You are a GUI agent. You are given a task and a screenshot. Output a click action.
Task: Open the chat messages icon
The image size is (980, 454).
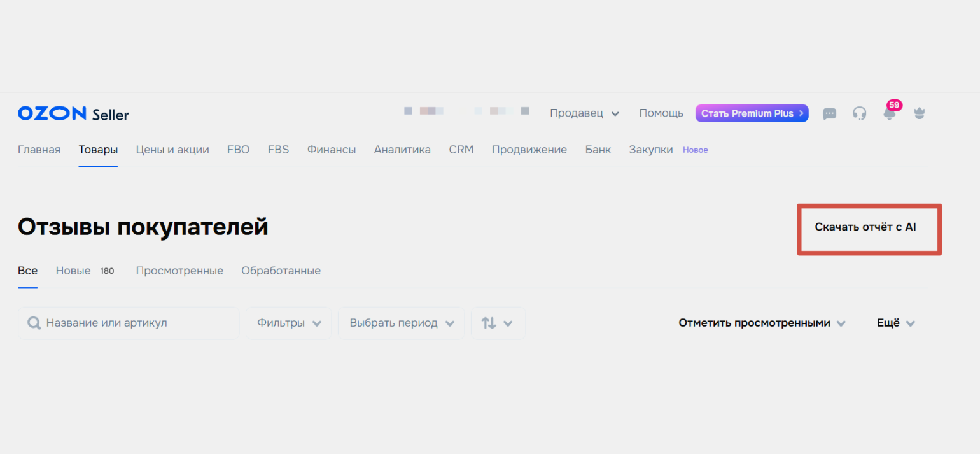[x=829, y=113]
